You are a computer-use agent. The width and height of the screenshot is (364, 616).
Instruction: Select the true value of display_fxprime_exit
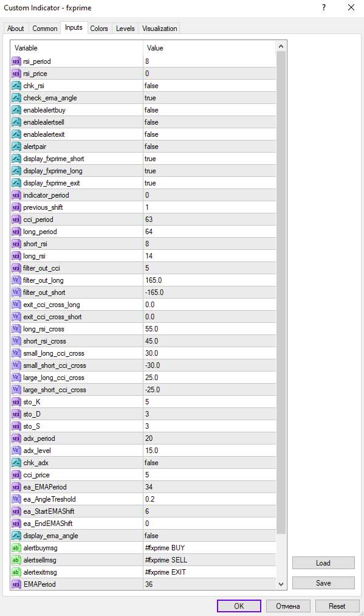point(210,183)
